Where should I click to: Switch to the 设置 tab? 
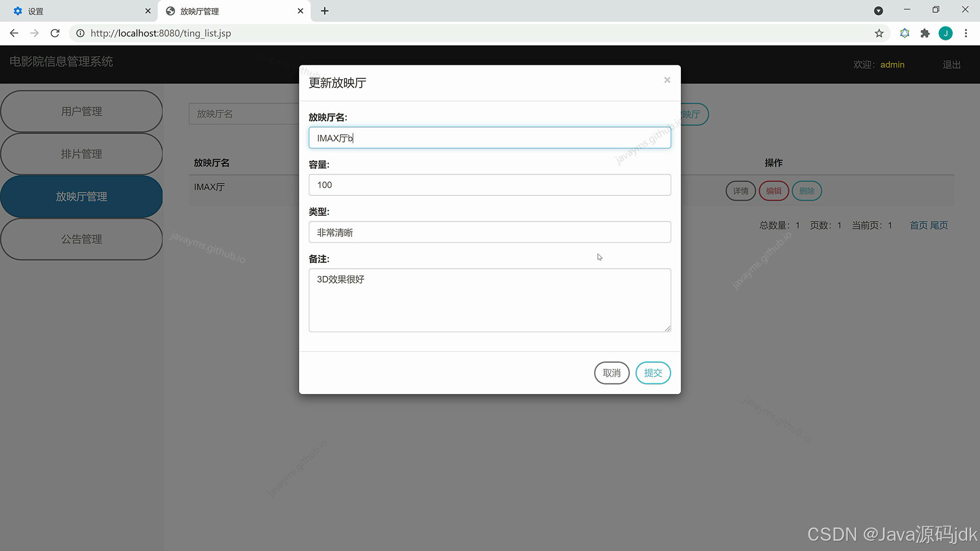point(79,11)
